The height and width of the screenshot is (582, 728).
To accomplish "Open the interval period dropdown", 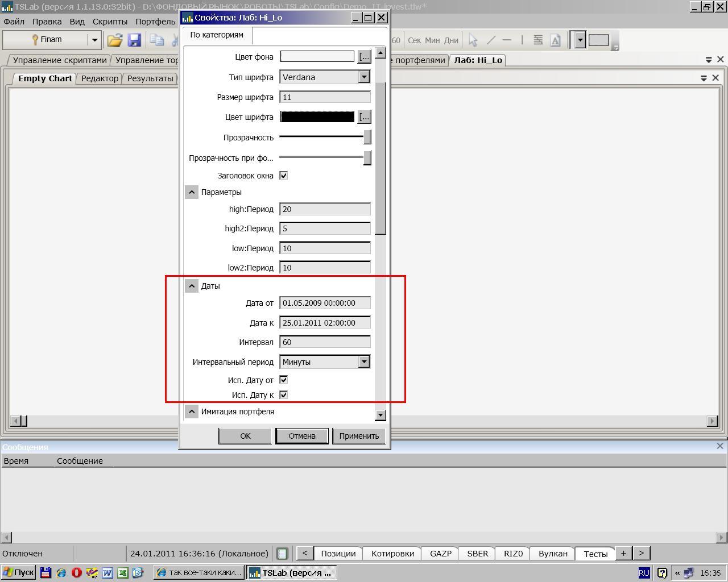I will click(364, 361).
